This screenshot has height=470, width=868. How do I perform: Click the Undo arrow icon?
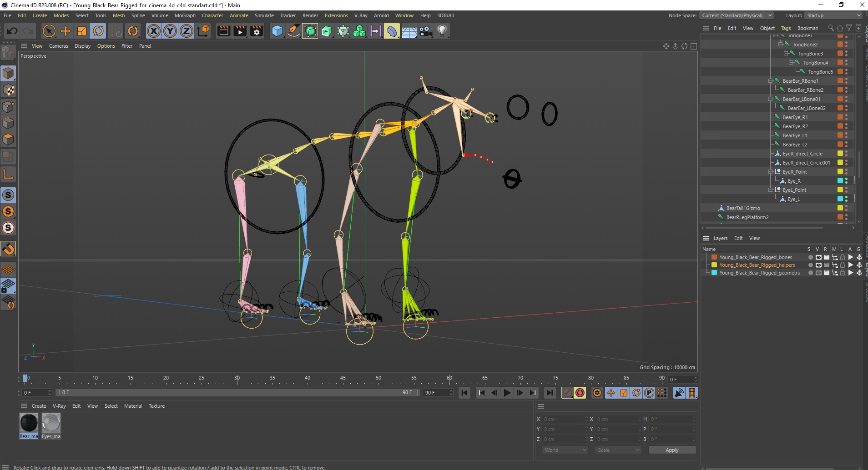coord(12,31)
